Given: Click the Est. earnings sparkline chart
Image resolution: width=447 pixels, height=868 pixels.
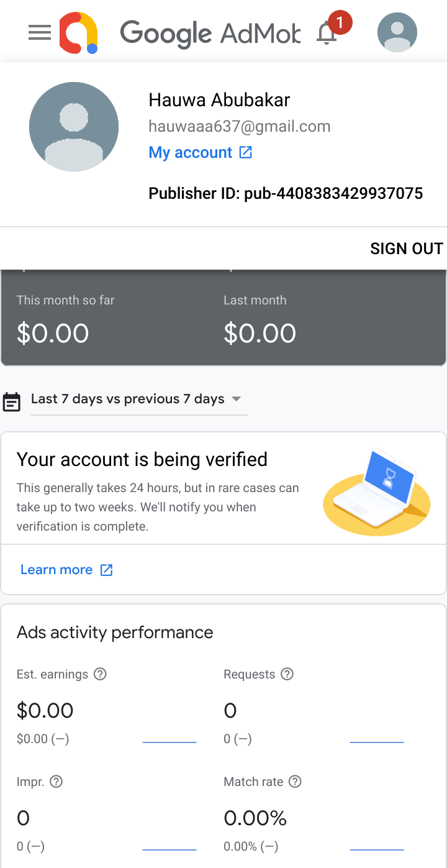Looking at the screenshot, I should 169,739.
